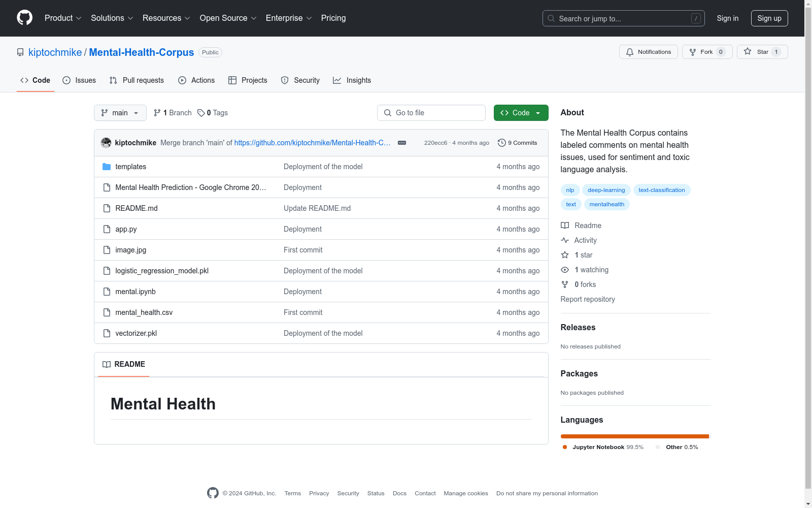Open logistic_regression_model.pkl file
Viewport: 812px width, 508px height.
click(162, 271)
